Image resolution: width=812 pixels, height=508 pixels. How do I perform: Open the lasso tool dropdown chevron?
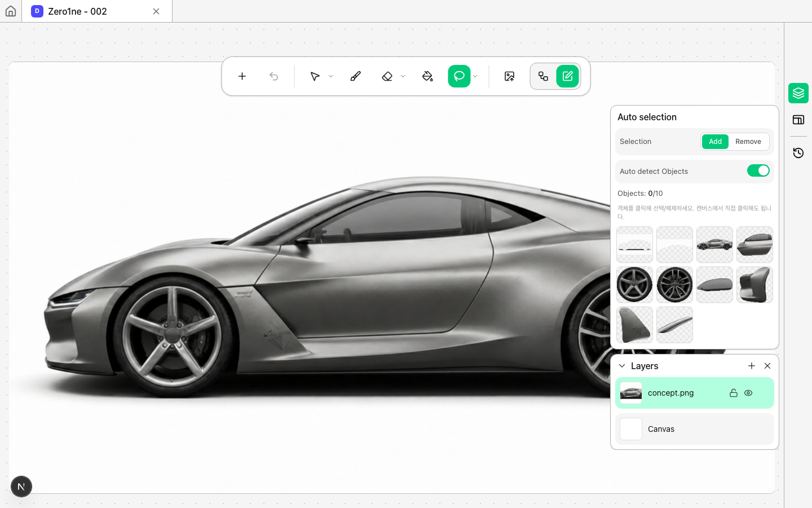pyautogui.click(x=475, y=76)
